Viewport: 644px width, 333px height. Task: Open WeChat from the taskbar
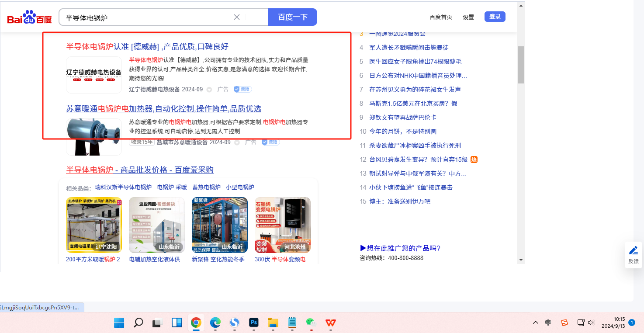[311, 323]
